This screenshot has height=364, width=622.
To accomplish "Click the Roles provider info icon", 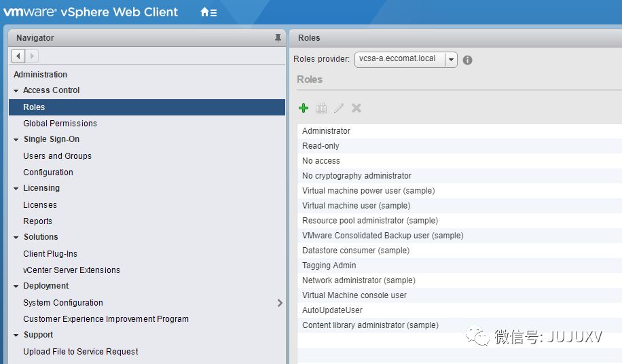I will [467, 60].
